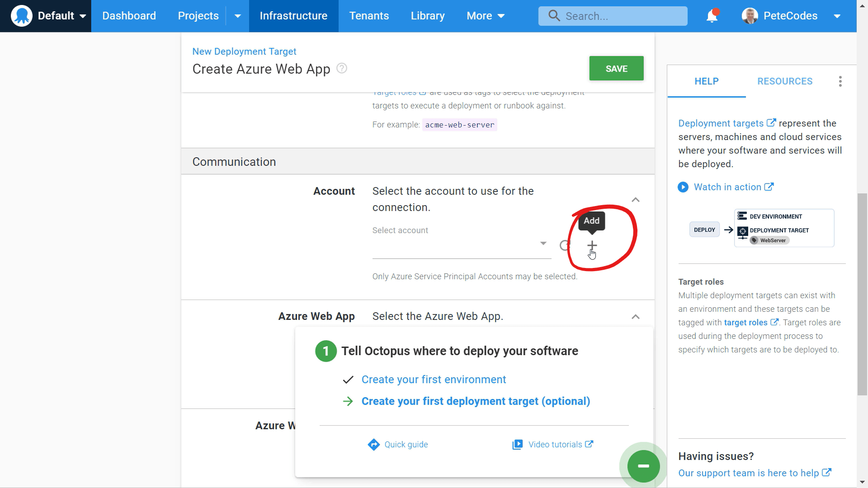Collapse the Azure Web App section chevron
This screenshot has width=868, height=488.
(635, 317)
